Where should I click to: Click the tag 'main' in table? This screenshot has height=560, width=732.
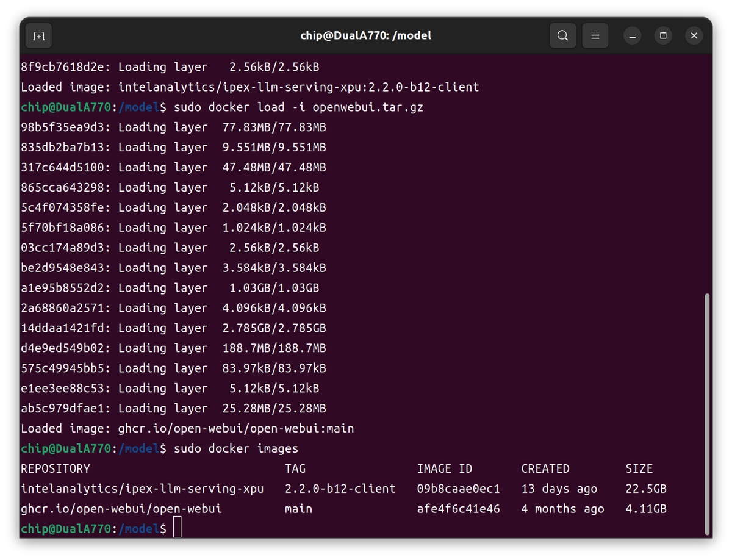299,509
